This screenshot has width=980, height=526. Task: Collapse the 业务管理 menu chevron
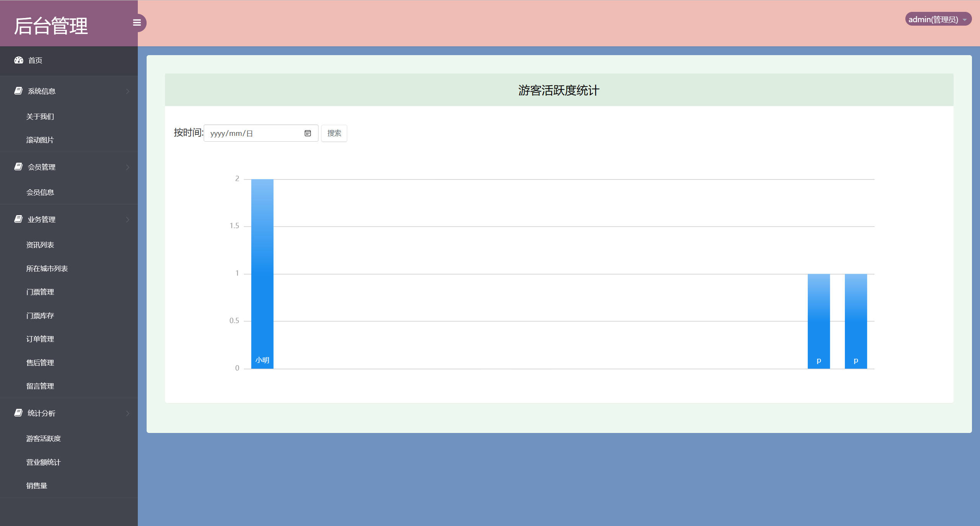127,219
